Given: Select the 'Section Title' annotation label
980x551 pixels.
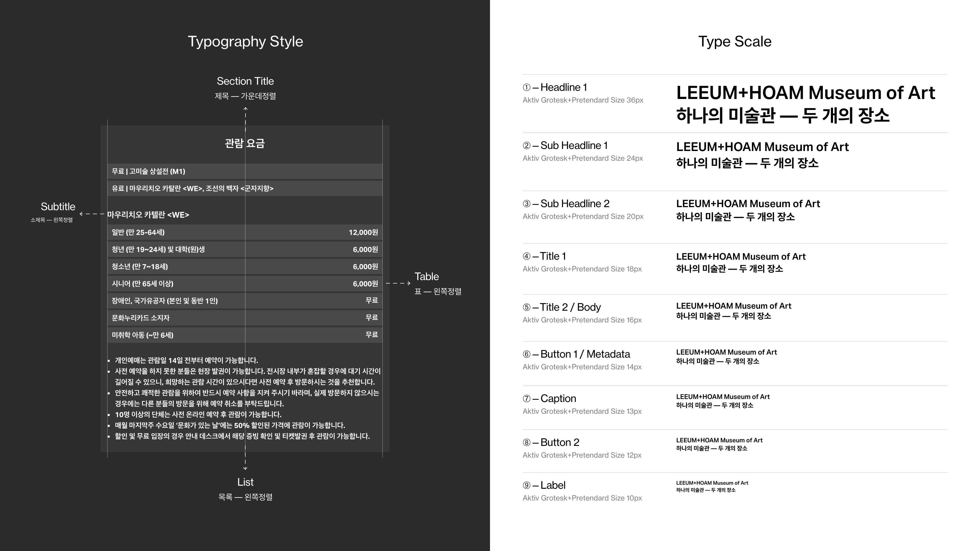Looking at the screenshot, I should point(245,81).
